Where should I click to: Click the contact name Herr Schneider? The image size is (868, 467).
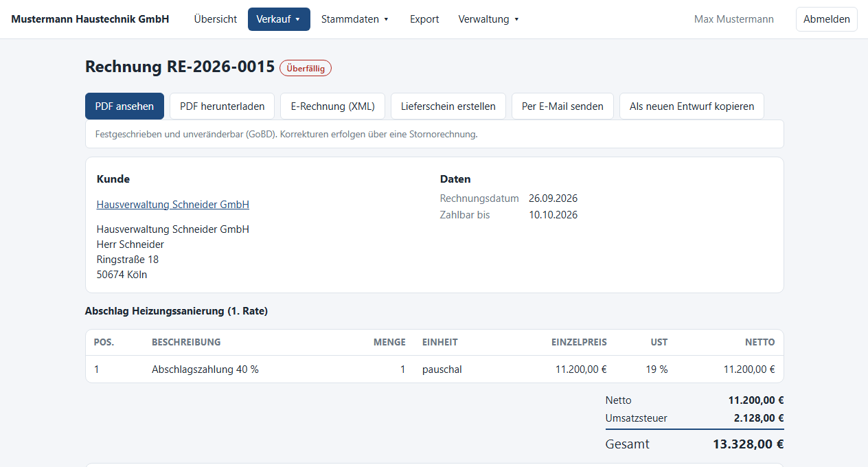[x=130, y=244]
